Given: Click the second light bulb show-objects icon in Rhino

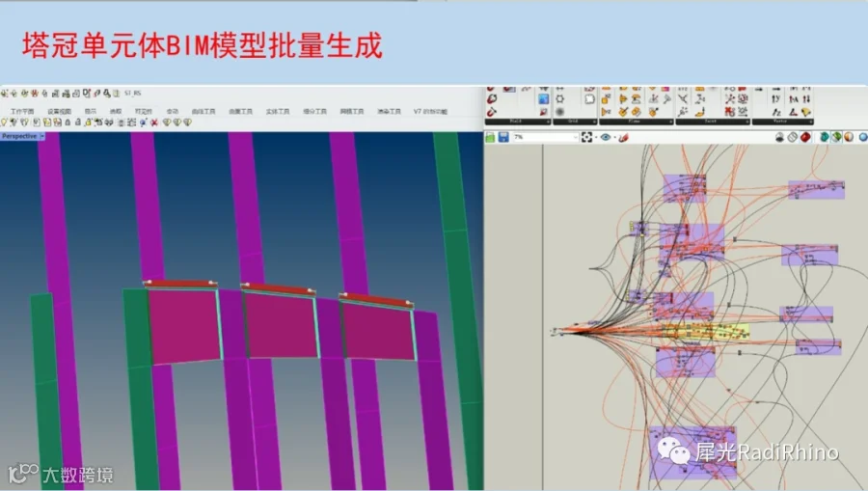Looking at the screenshot, I should coord(14,123).
